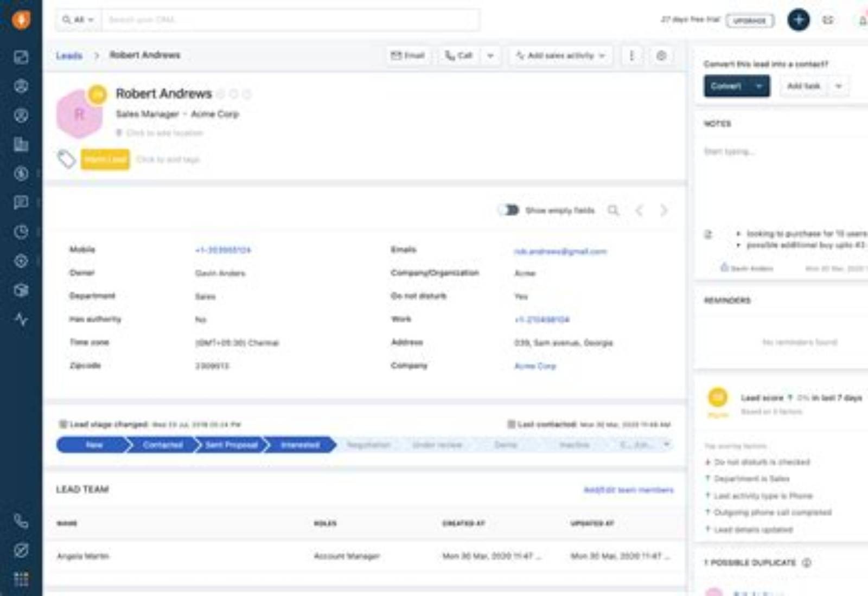
Task: Click the Call button
Action: click(459, 55)
